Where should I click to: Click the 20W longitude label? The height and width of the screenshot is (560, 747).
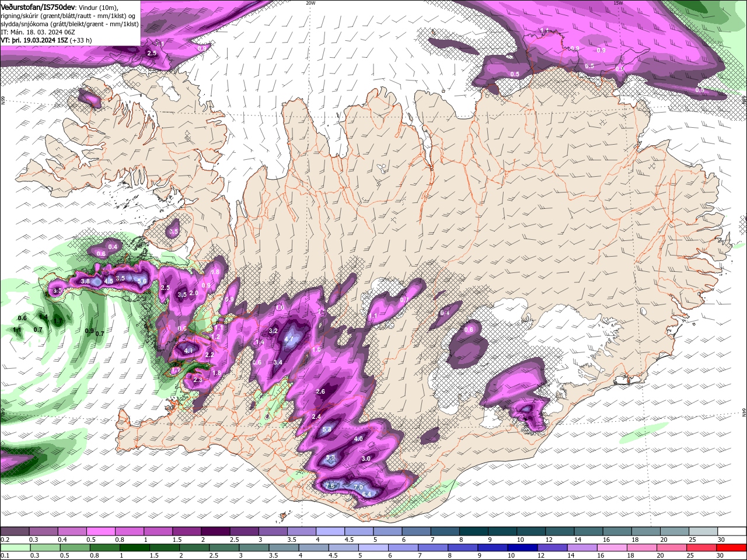[310, 3]
